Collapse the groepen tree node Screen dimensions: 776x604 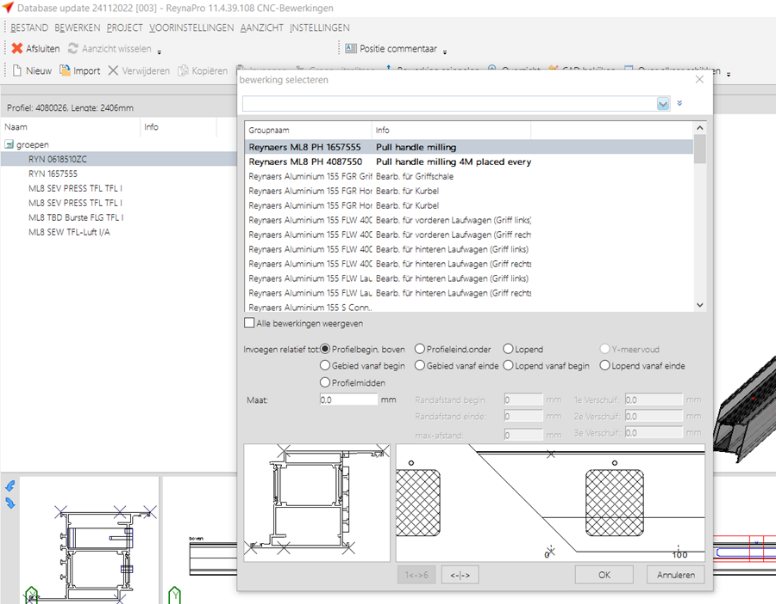pyautogui.click(x=9, y=145)
